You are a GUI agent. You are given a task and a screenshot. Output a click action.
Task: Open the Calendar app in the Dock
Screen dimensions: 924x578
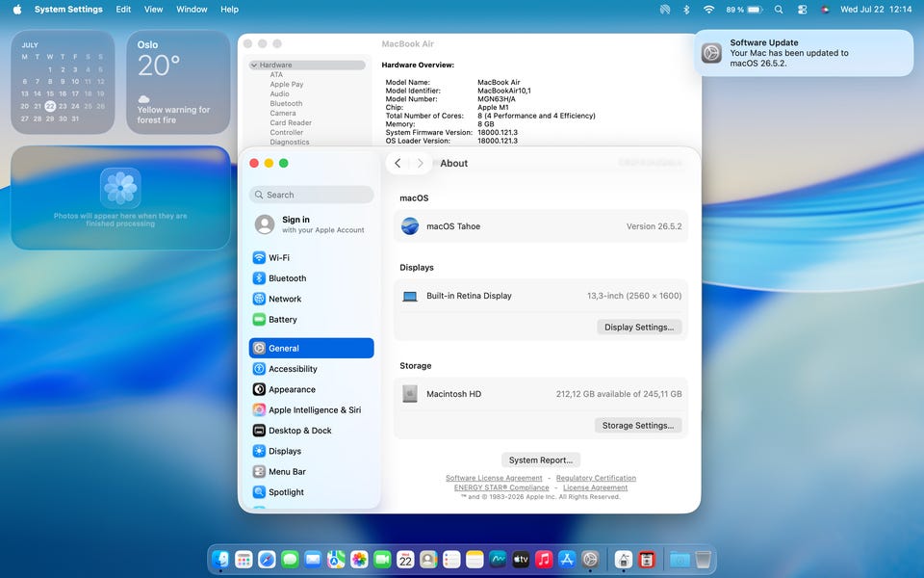click(x=405, y=559)
